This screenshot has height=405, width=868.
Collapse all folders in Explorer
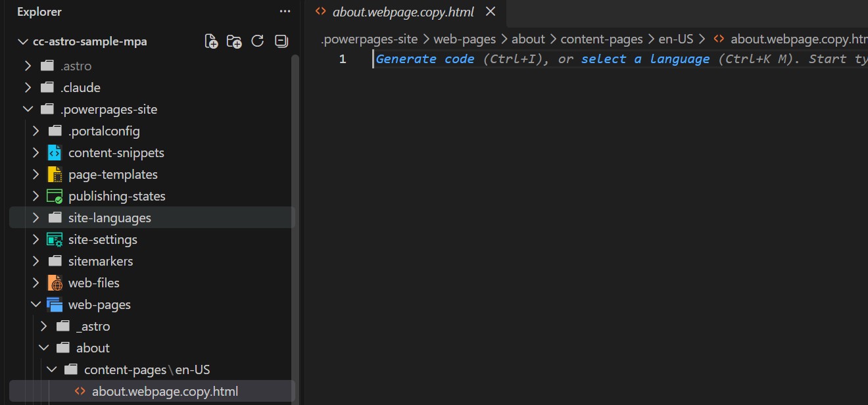281,41
